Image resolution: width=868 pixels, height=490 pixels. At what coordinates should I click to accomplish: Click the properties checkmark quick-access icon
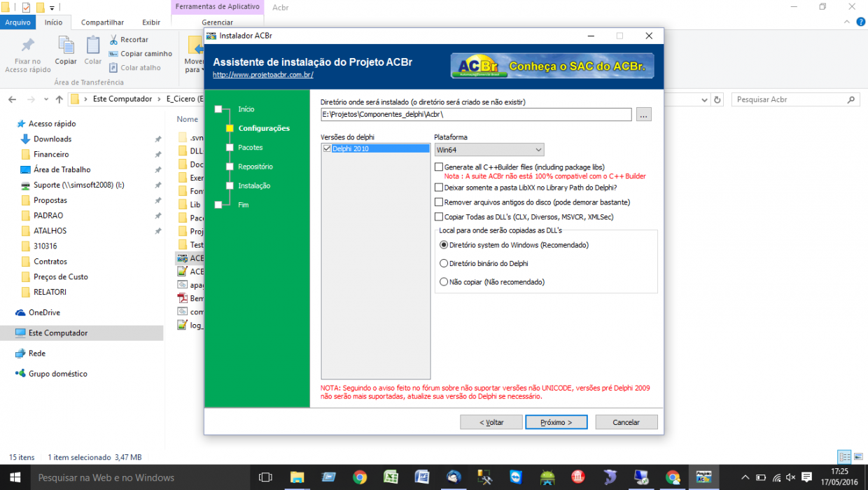[27, 7]
